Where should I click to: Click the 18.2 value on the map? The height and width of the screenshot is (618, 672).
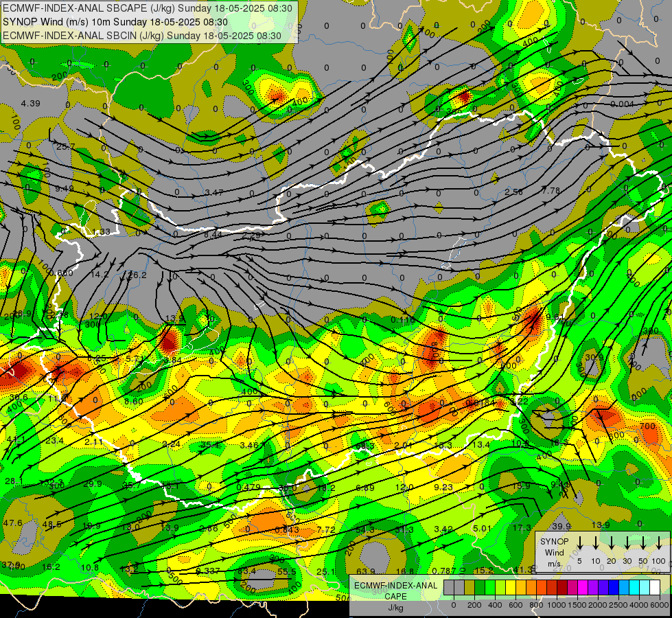326,488
